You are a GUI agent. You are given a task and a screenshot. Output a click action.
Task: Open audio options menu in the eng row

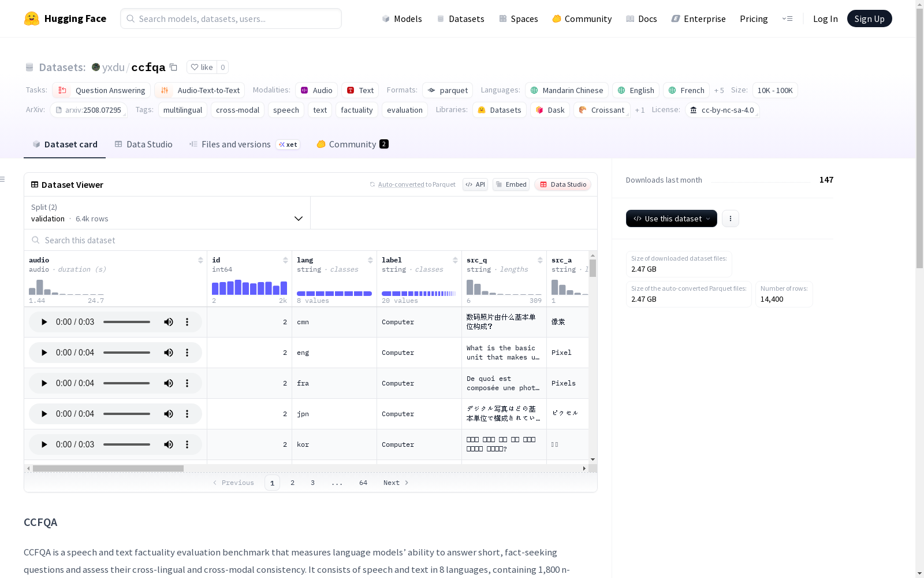click(187, 353)
